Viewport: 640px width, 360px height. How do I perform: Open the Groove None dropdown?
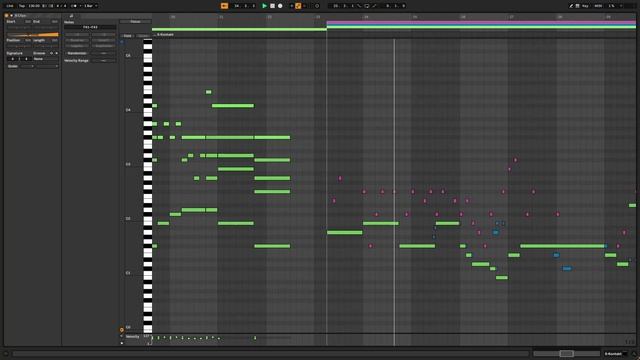point(45,59)
